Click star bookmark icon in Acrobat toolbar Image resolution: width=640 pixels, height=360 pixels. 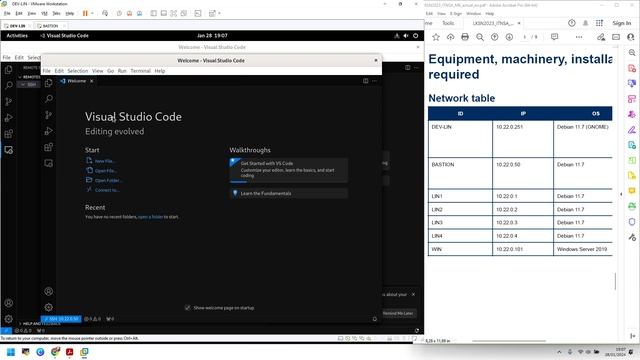tap(436, 37)
